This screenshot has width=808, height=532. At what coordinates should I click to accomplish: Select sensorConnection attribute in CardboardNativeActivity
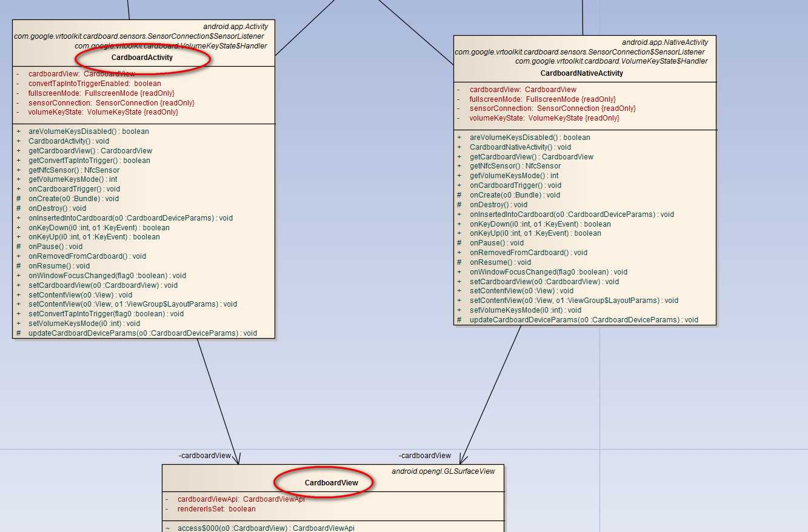click(x=553, y=108)
